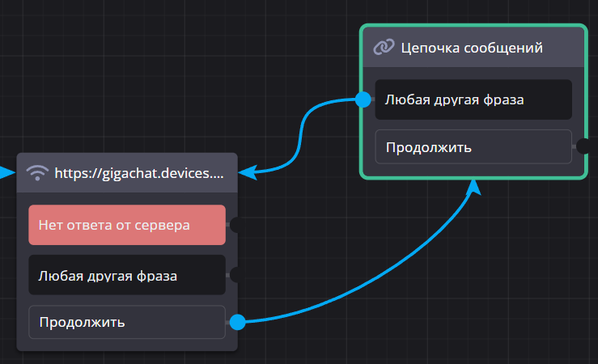This screenshot has width=598, height=364.
Task: Select the Цепочка сообщений node title
Action: point(472,48)
